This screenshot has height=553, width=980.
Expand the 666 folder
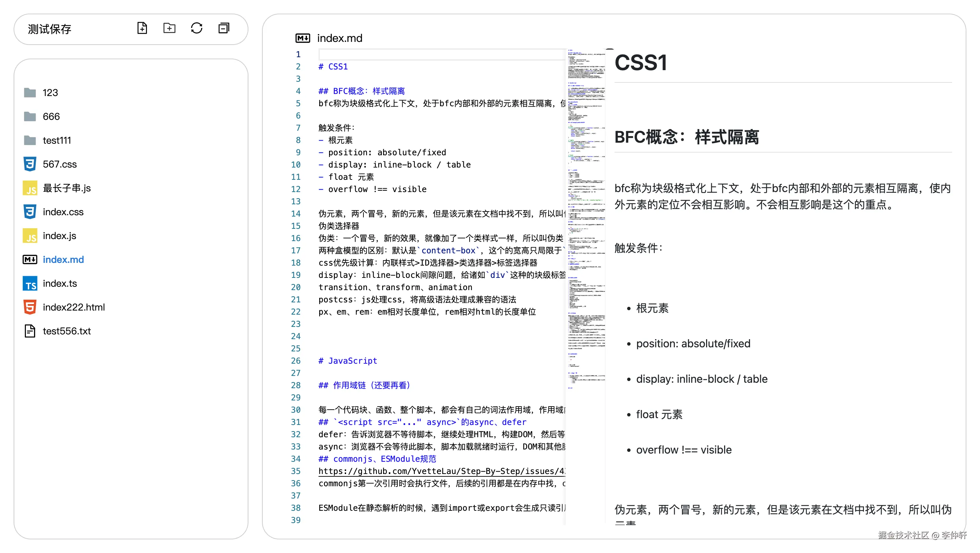tap(51, 116)
